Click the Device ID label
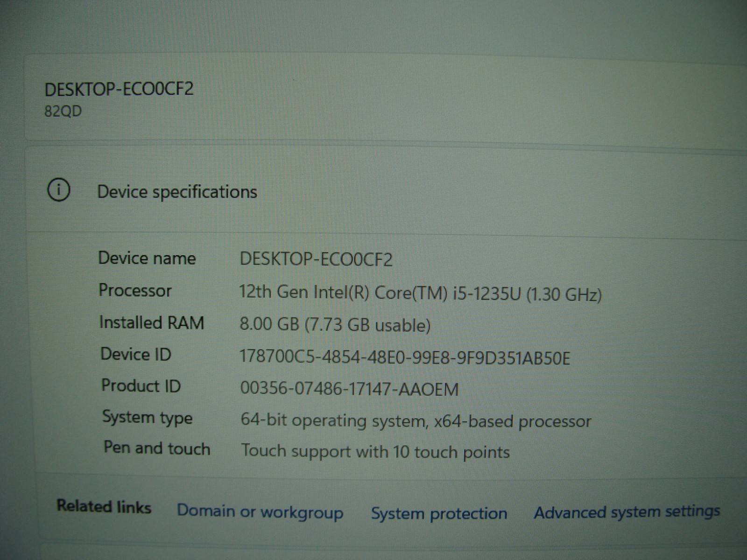This screenshot has width=747, height=560. [x=136, y=354]
